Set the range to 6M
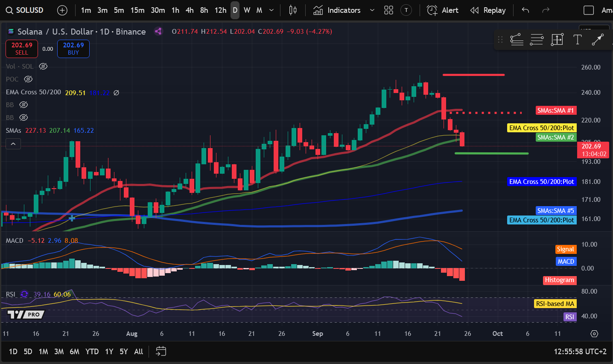 tap(74, 352)
